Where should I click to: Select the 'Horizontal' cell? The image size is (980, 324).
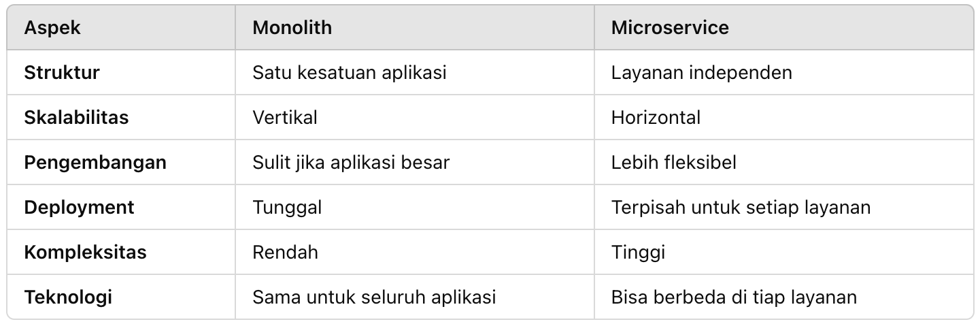click(656, 117)
